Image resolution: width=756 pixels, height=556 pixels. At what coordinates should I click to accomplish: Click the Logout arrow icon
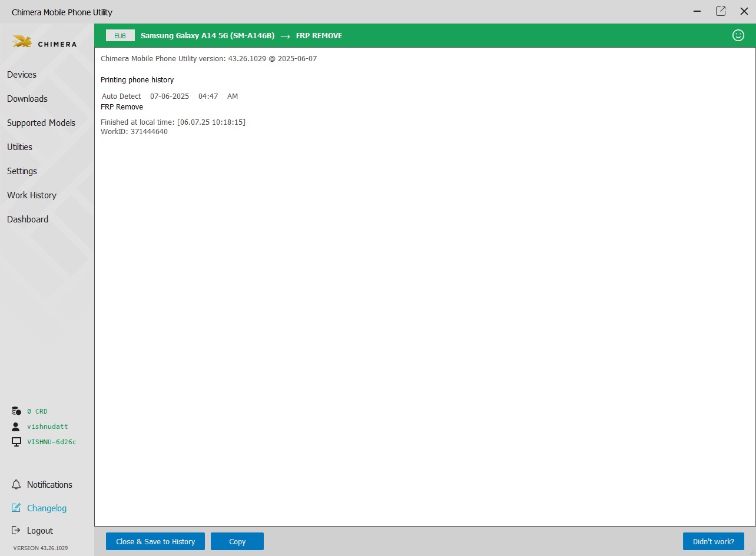point(16,531)
